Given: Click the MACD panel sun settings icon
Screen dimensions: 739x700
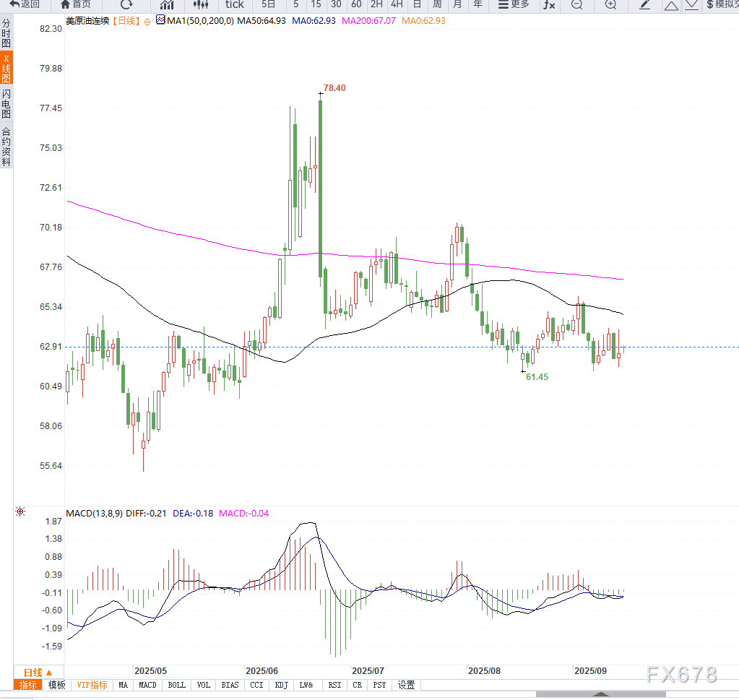Looking at the screenshot, I should [20, 512].
